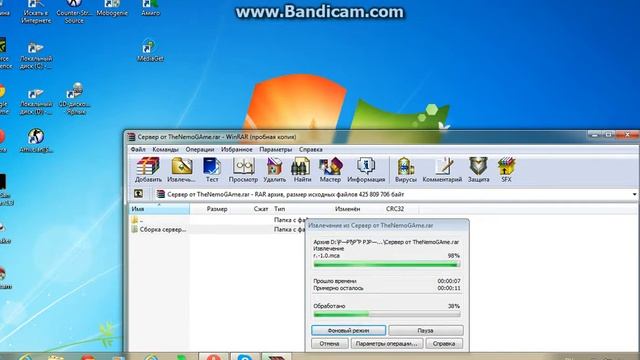
Task: Select the Искать в Интернете shortcut
Action: 36,11
